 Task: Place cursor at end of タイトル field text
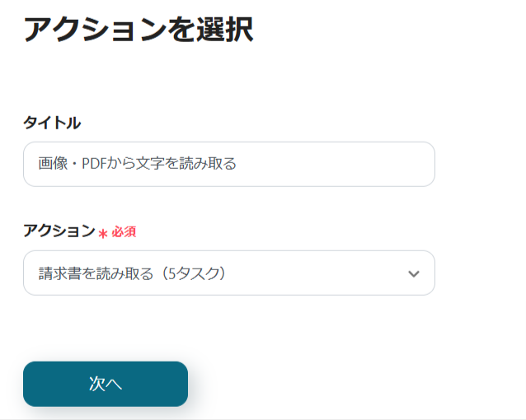[x=238, y=164]
